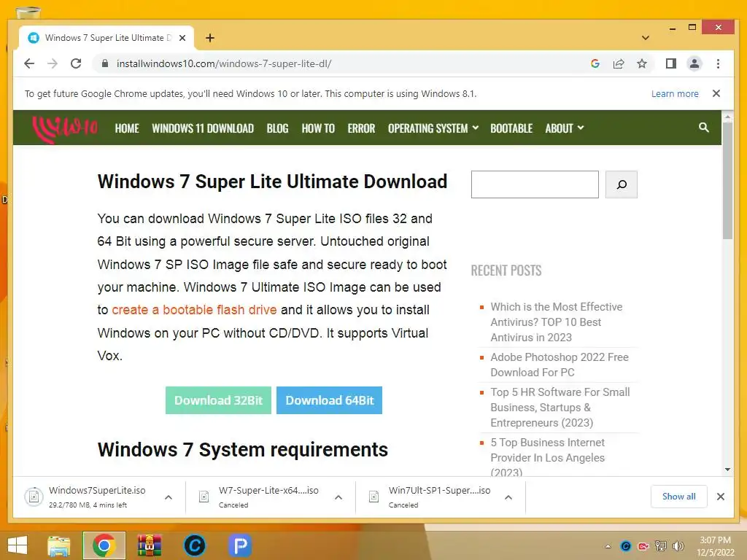The height and width of the screenshot is (560, 747).
Task: Expand the OPERATING SYSTEM dropdown
Action: 433,128
